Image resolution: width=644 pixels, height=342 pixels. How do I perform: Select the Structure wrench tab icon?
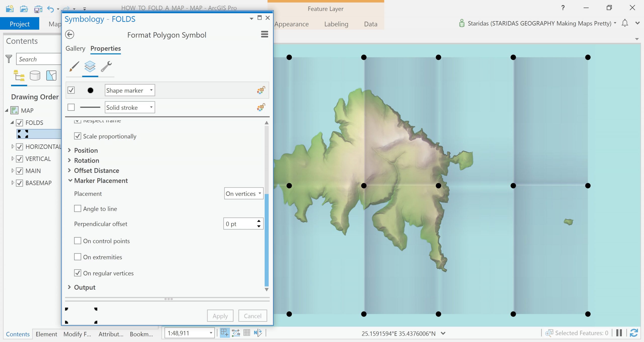pos(106,67)
